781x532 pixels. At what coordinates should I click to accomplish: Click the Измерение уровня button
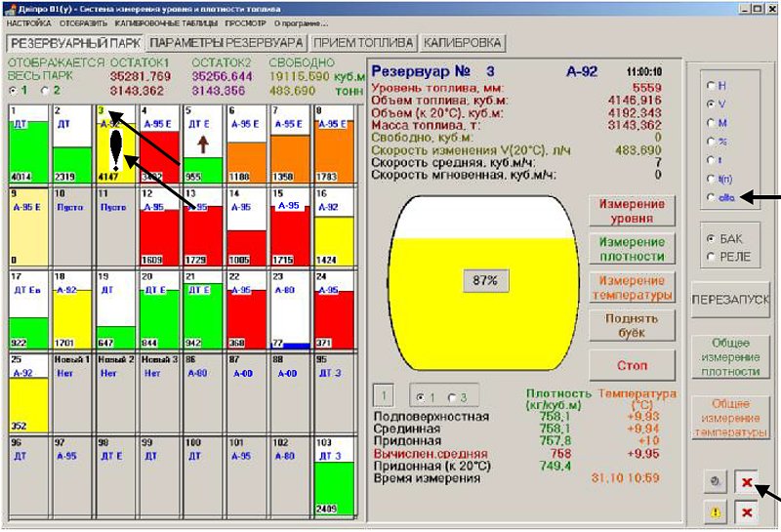coord(632,211)
